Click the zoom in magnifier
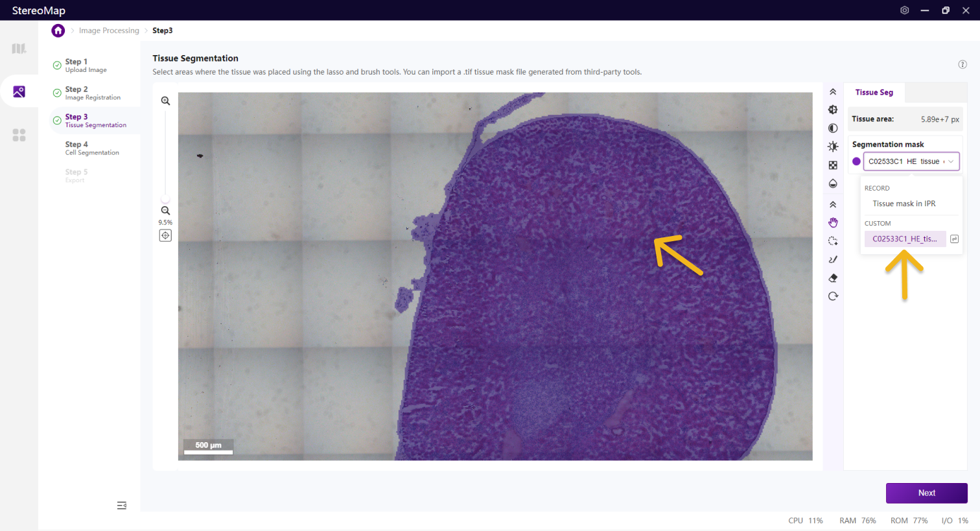The image size is (980, 531). pyautogui.click(x=165, y=101)
